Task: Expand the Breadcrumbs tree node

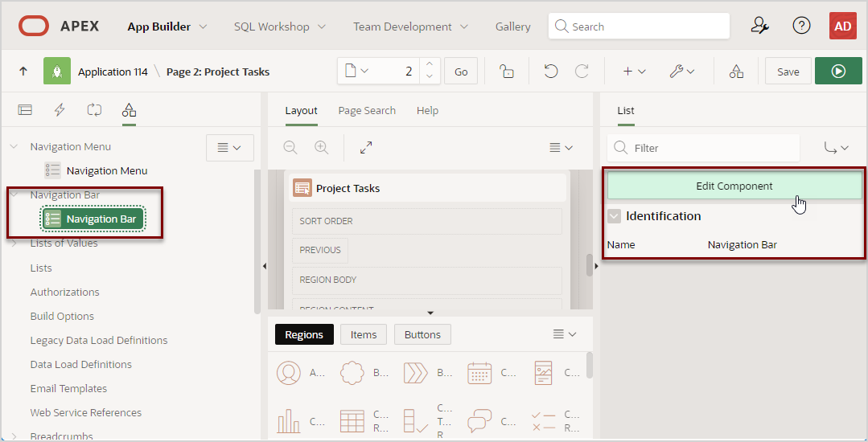Action: [14, 436]
